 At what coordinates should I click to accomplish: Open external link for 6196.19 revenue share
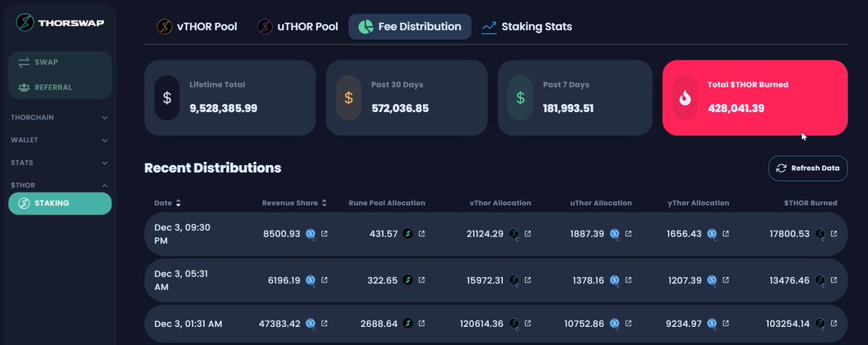324,280
